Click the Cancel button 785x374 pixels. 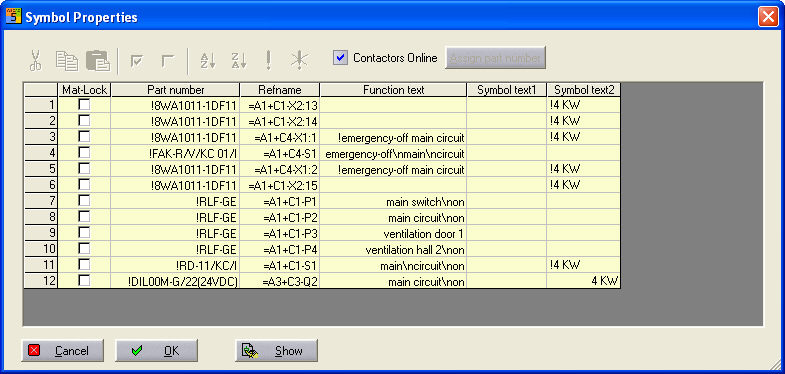point(63,350)
